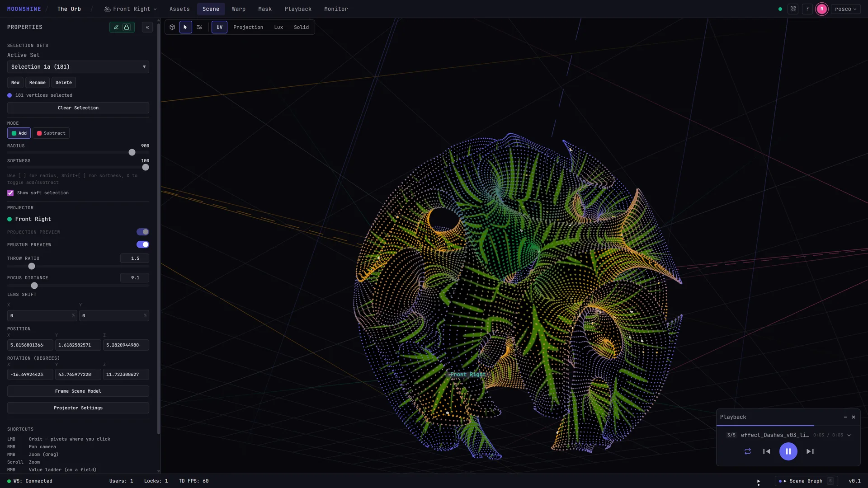
Task: Adjust the Radius slider handle
Action: 132,153
